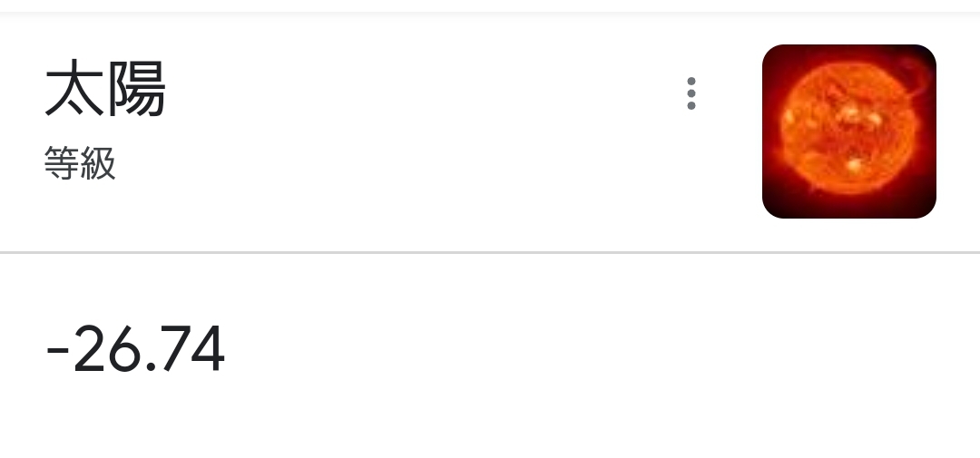Viewport: 980px width, 458px height.
Task: Click the rounded Sun picture beside the menu dots
Action: pos(848,132)
